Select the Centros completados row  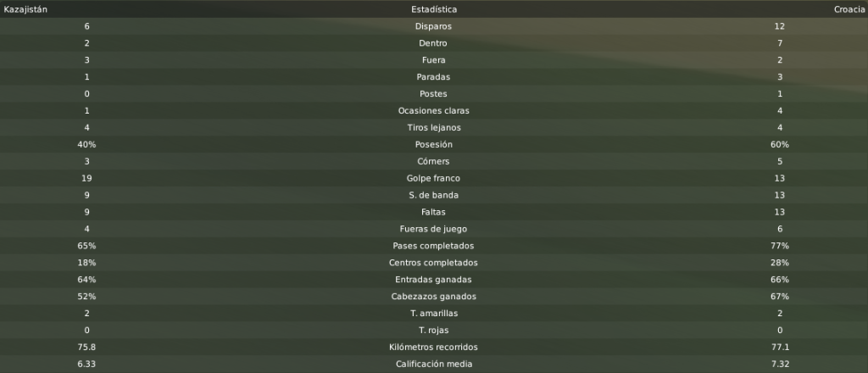(434, 262)
